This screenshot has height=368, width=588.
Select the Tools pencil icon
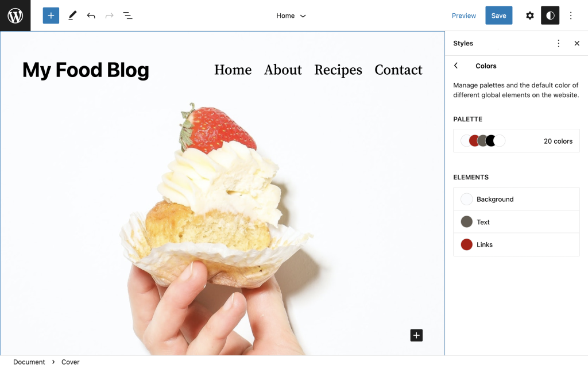coord(72,16)
